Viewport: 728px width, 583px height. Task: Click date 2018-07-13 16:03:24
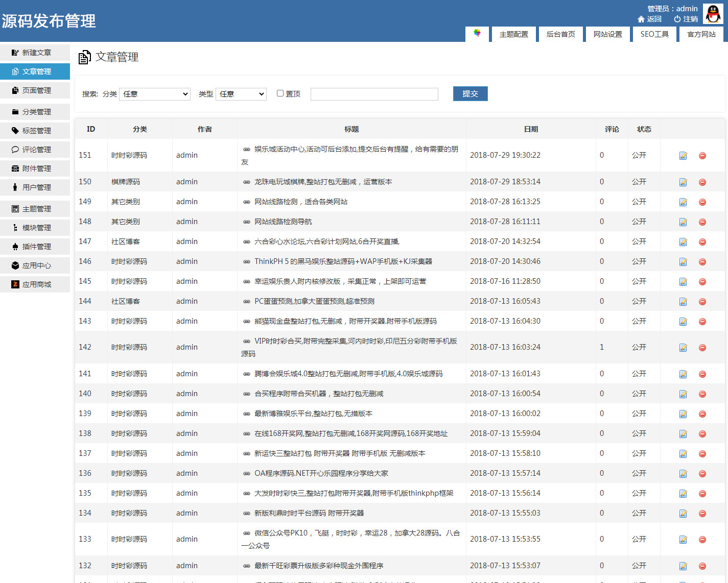(x=505, y=347)
